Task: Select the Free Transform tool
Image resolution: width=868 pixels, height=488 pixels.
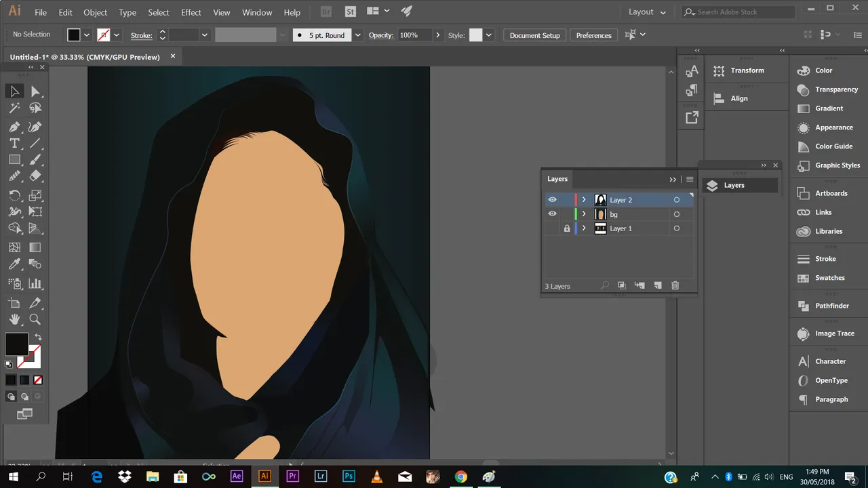Action: pyautogui.click(x=35, y=211)
